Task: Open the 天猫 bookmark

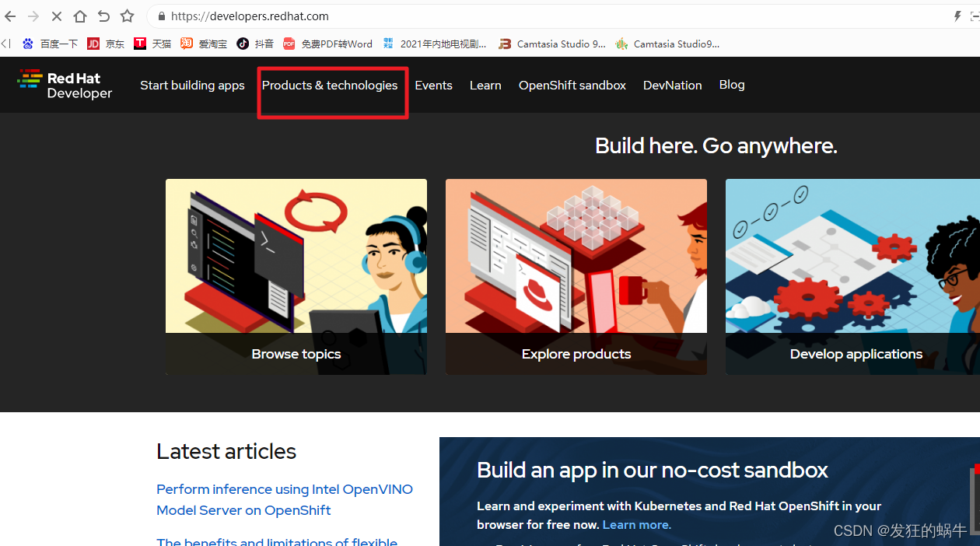Action: click(152, 44)
